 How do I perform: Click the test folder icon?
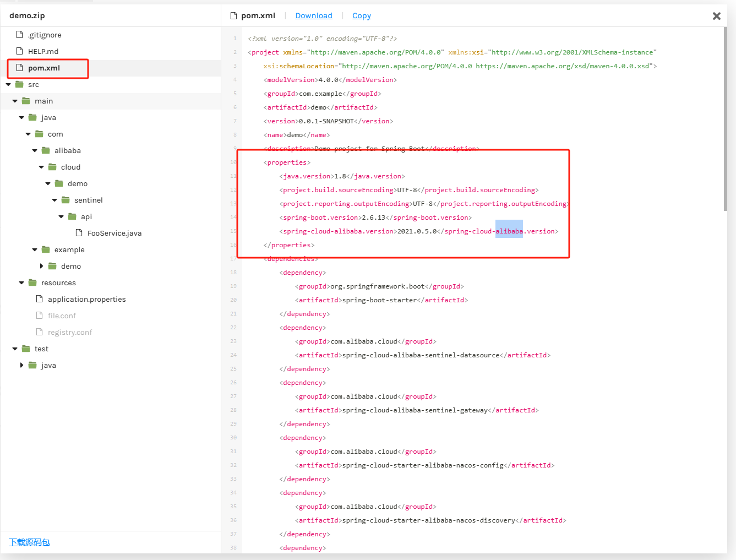point(26,349)
